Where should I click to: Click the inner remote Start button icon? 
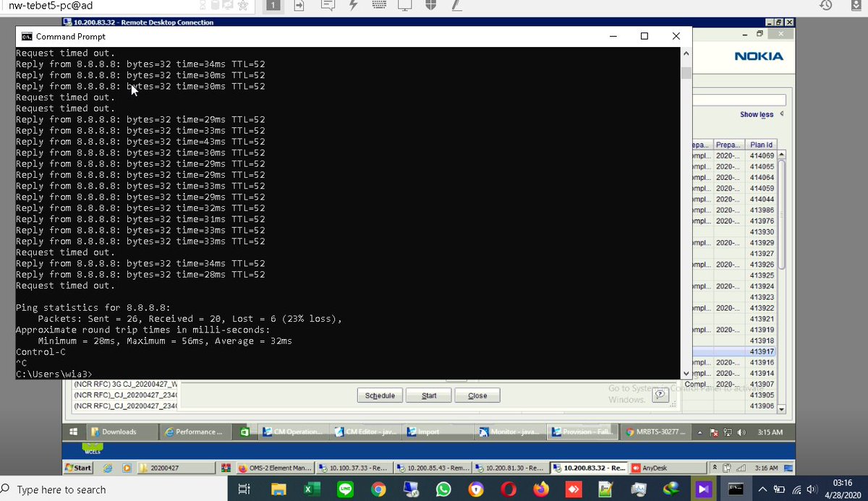[x=74, y=432]
